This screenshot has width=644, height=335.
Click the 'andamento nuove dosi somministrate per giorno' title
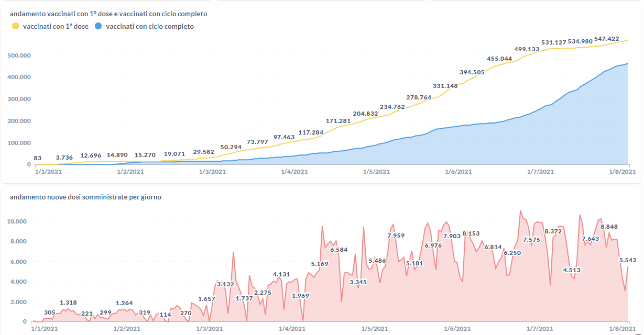(x=85, y=197)
